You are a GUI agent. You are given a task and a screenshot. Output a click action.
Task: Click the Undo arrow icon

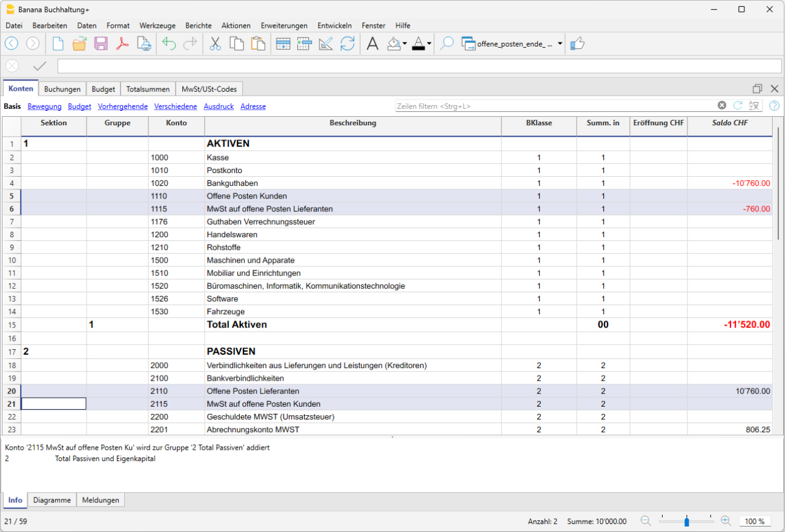click(x=169, y=44)
